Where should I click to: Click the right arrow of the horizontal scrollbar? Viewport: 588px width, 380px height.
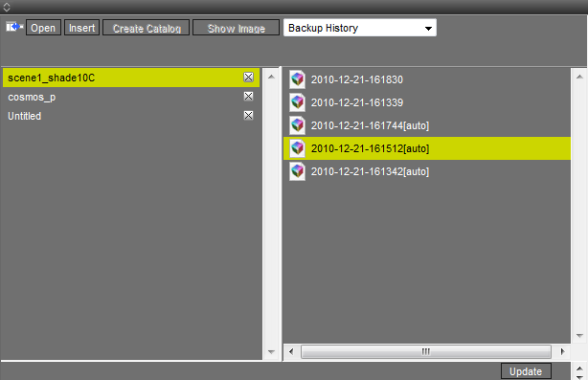tap(562, 351)
